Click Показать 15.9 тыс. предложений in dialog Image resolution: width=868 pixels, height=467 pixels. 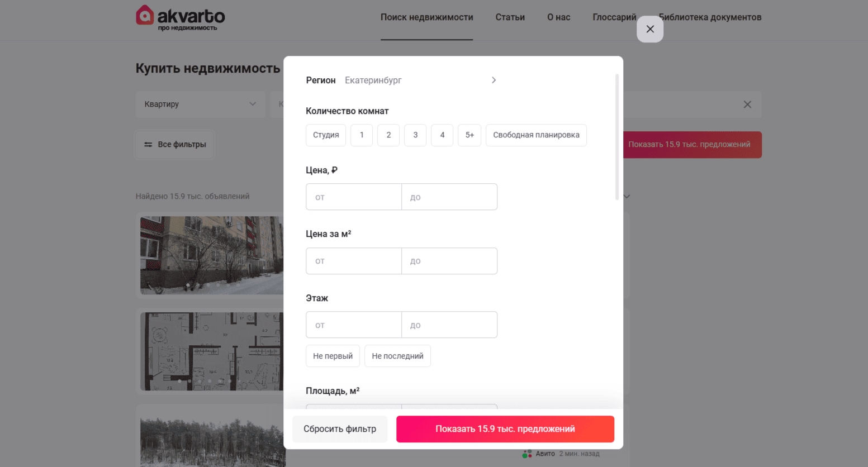(505, 429)
